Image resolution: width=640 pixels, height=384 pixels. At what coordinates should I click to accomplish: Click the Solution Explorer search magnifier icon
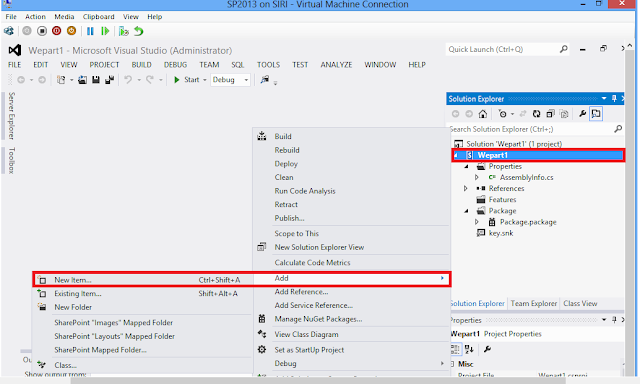pyautogui.click(x=618, y=129)
